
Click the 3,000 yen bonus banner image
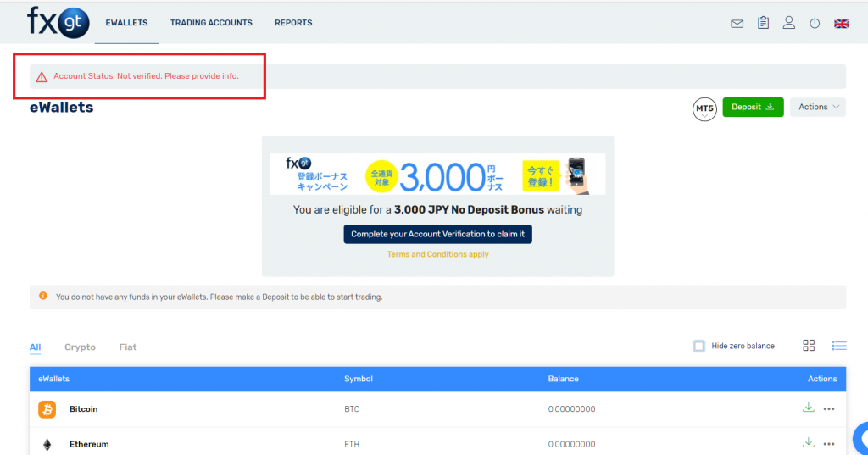click(438, 174)
